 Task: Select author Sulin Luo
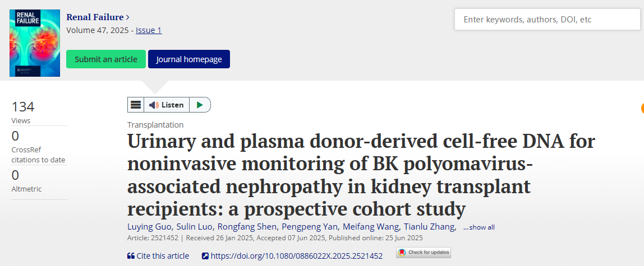[x=193, y=227]
